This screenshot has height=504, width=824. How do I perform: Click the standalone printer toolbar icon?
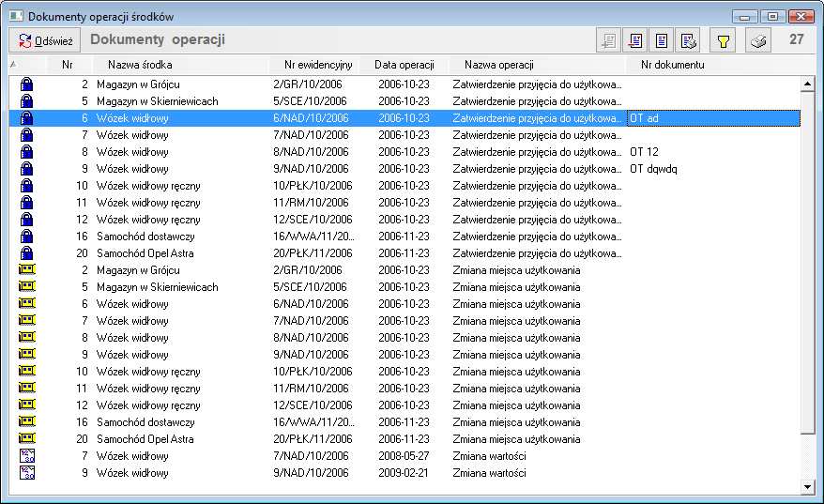point(758,40)
